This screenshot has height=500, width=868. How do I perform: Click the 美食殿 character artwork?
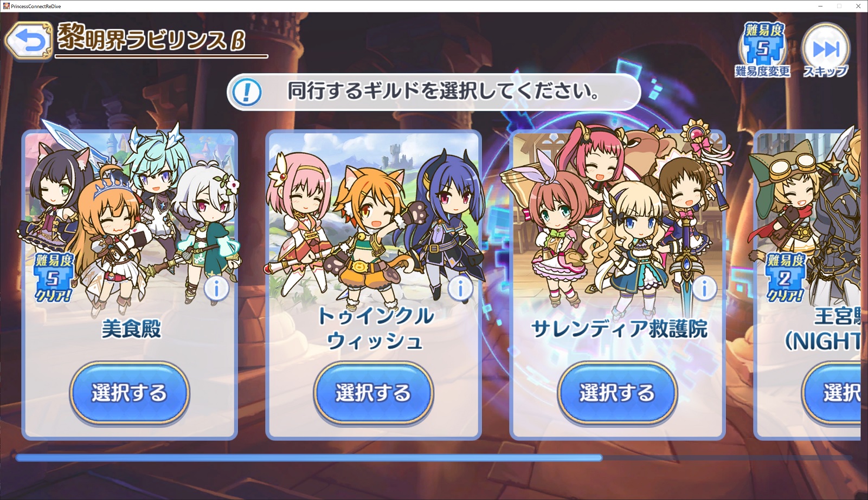click(130, 217)
